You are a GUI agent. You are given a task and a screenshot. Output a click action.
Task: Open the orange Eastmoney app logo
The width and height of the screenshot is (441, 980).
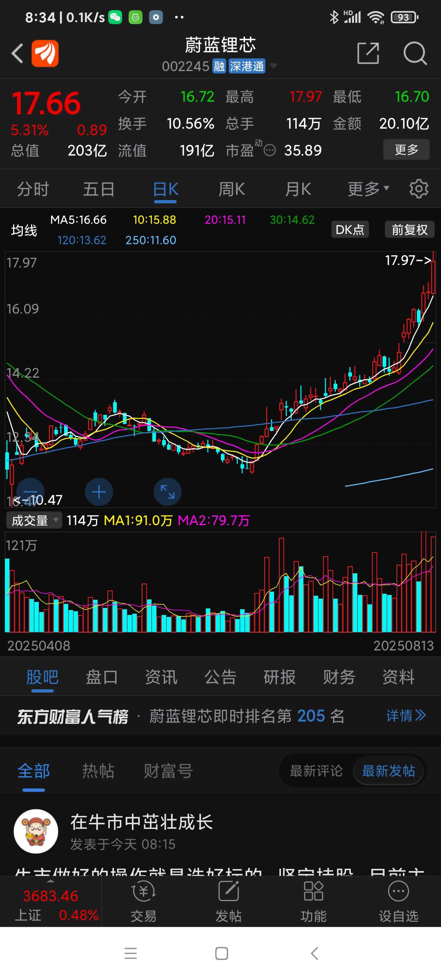coord(45,53)
